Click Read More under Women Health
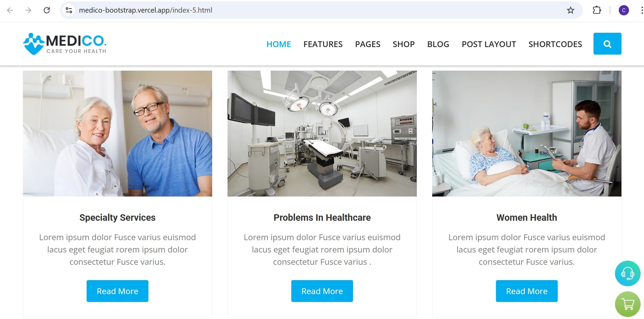Viewport: 644px width, 319px height. (x=527, y=291)
